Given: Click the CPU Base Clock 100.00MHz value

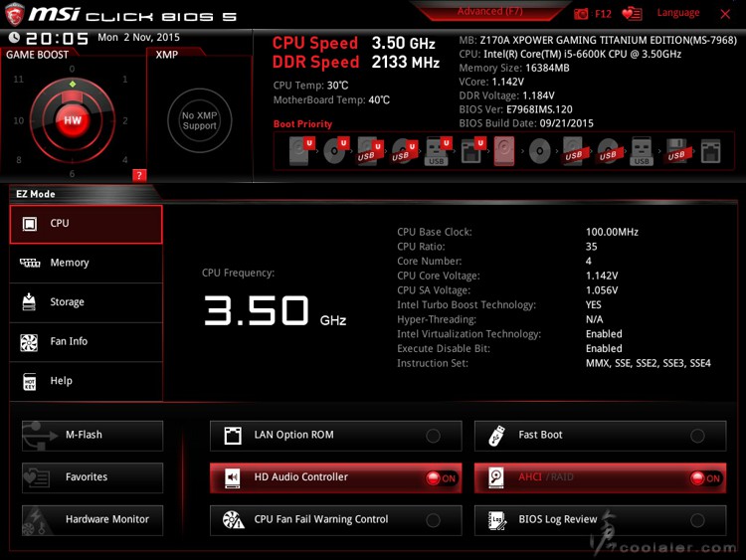Looking at the screenshot, I should click(x=612, y=232).
